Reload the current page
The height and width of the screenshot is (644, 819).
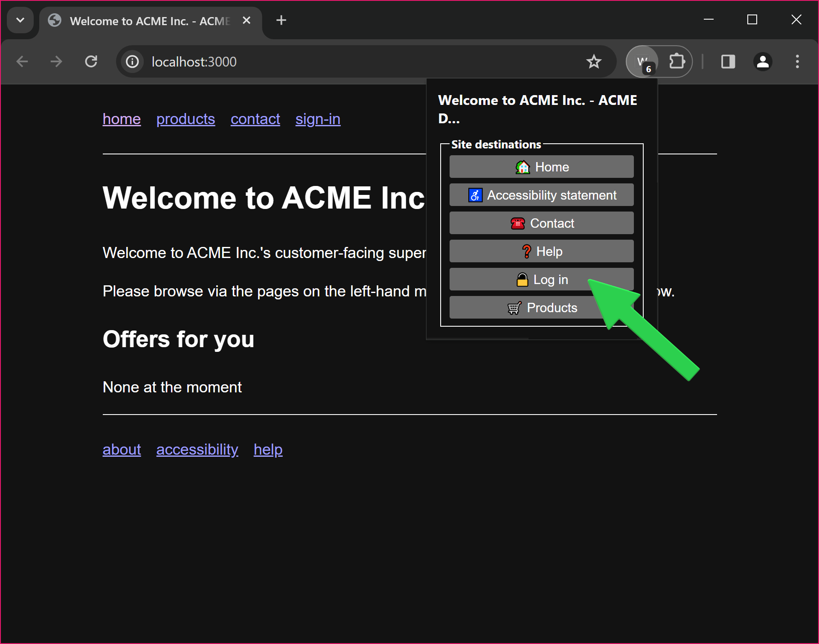click(91, 61)
